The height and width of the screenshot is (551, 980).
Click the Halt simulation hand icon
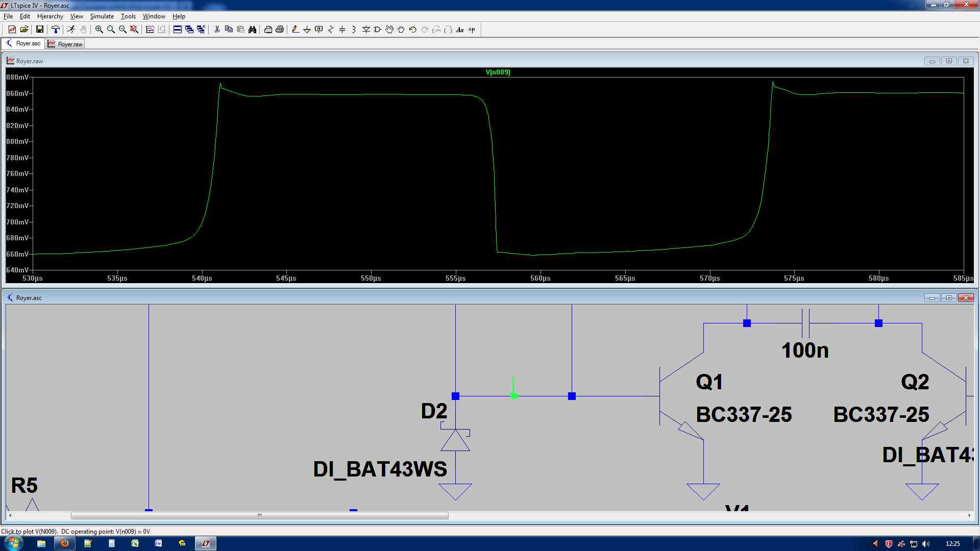(x=83, y=30)
